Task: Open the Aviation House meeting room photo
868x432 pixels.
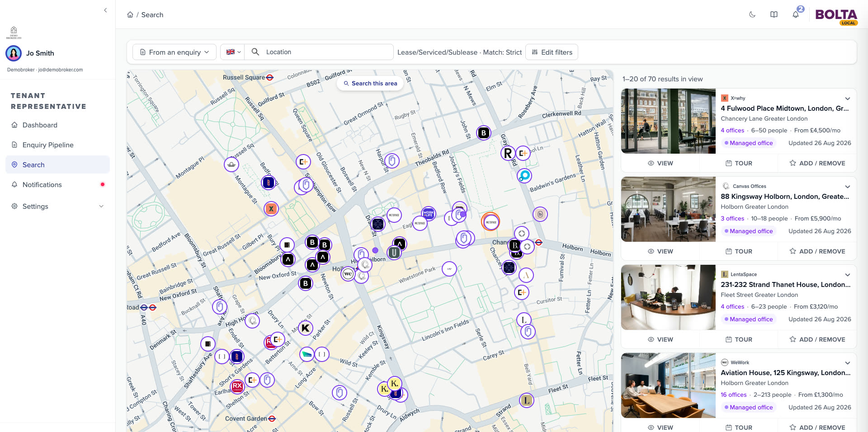Action: [668, 385]
